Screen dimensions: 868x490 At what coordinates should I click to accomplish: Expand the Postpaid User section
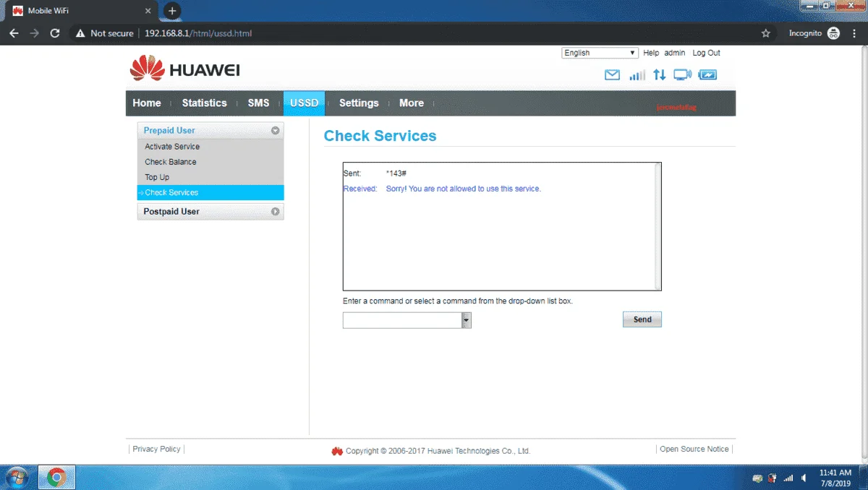click(x=275, y=212)
